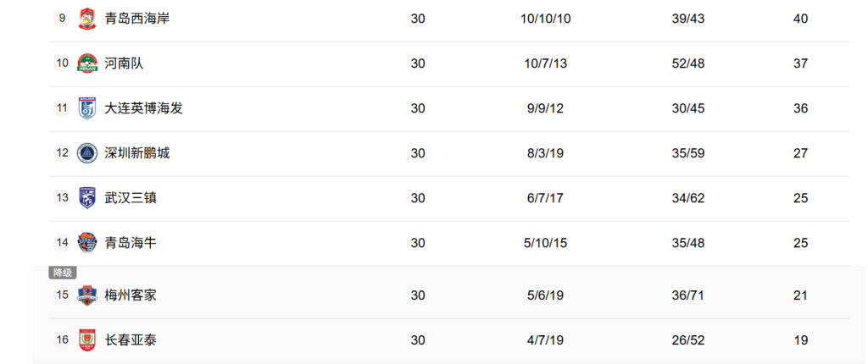Select the 深圳新鹏城 team name

pyautogui.click(x=136, y=153)
